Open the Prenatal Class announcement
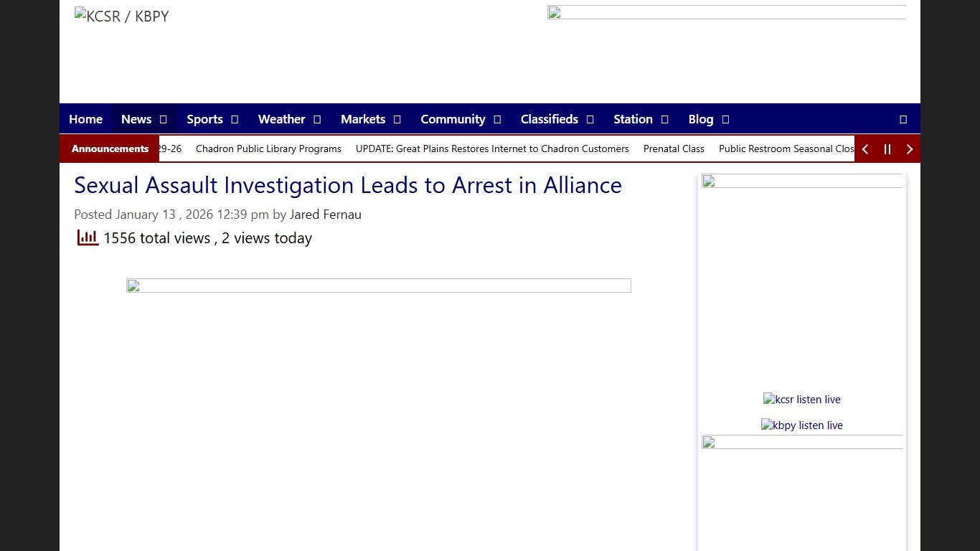980x551 pixels. [x=674, y=149]
